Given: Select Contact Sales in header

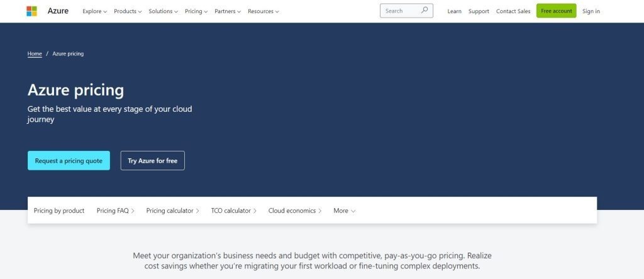Looking at the screenshot, I should click(x=513, y=11).
